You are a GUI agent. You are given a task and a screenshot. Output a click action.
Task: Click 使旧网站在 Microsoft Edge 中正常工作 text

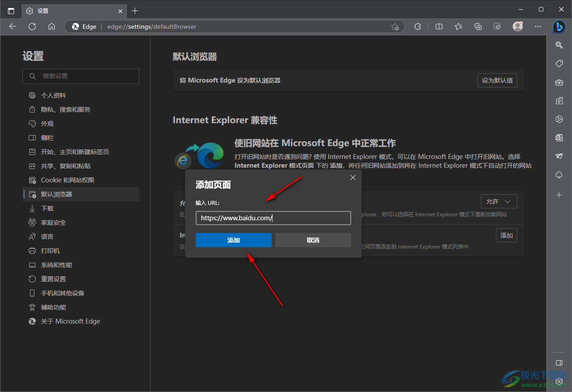(x=315, y=143)
